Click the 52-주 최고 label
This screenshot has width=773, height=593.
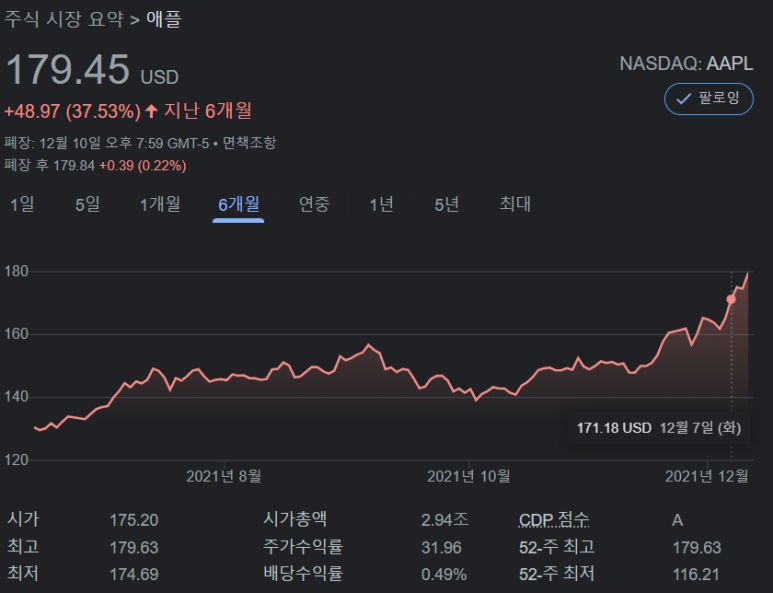[557, 547]
